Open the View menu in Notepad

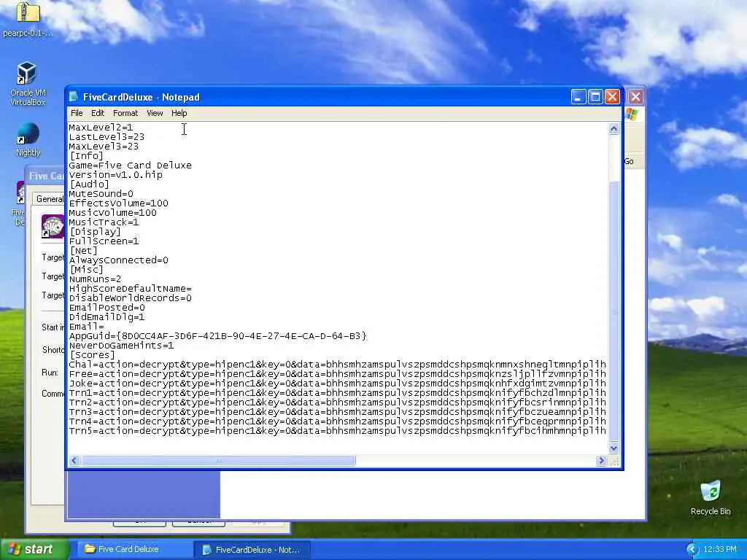point(155,113)
